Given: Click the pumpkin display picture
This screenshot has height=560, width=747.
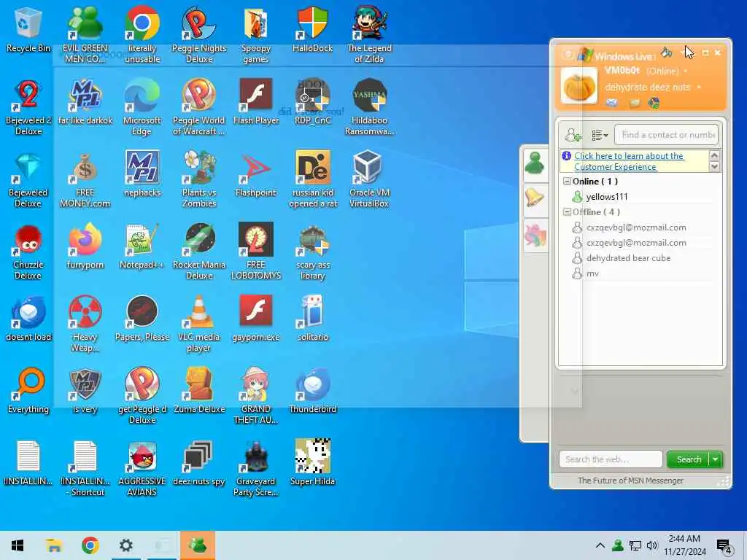Looking at the screenshot, I should pyautogui.click(x=578, y=86).
